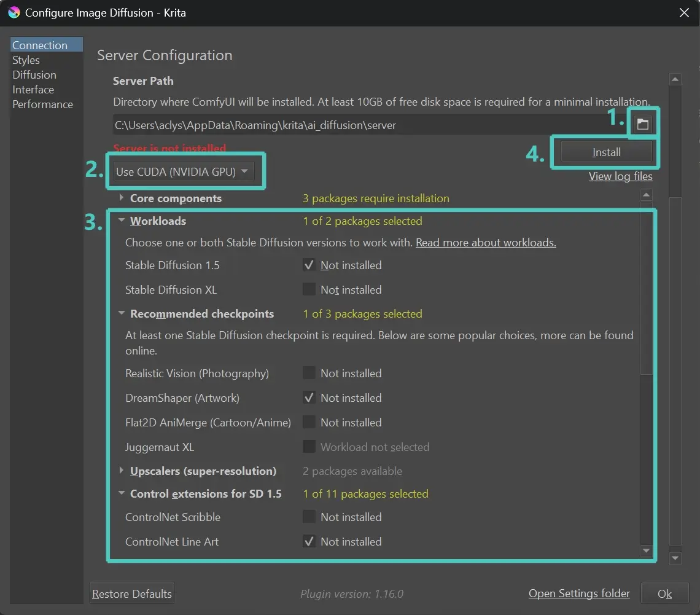
Task: Confirm with the Ok button
Action: tap(664, 593)
